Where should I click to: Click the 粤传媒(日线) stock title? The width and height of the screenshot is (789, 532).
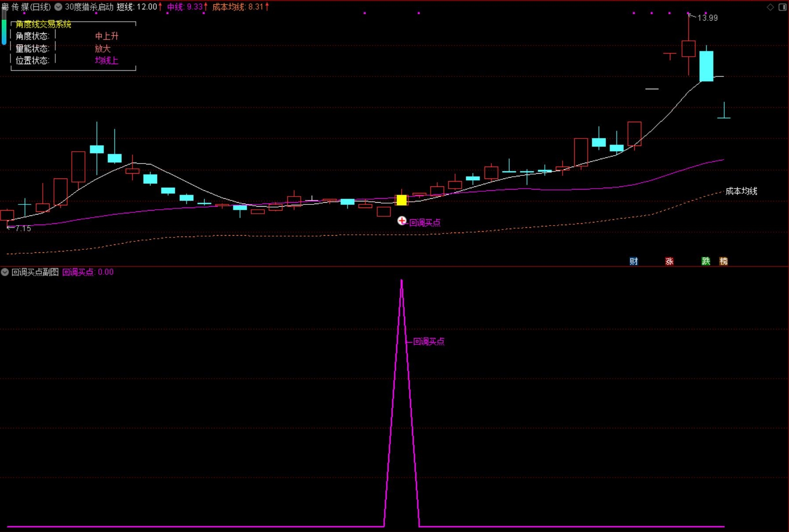click(x=26, y=7)
